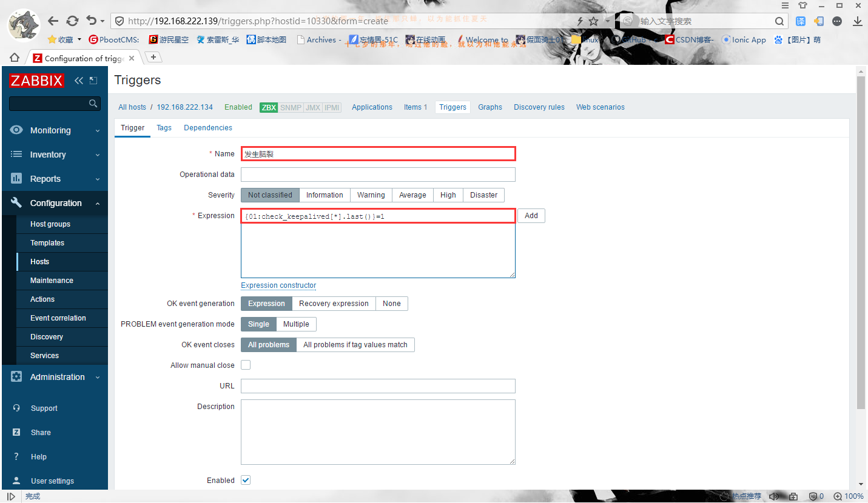Go back with browser back arrow
868x503 pixels.
[x=53, y=21]
